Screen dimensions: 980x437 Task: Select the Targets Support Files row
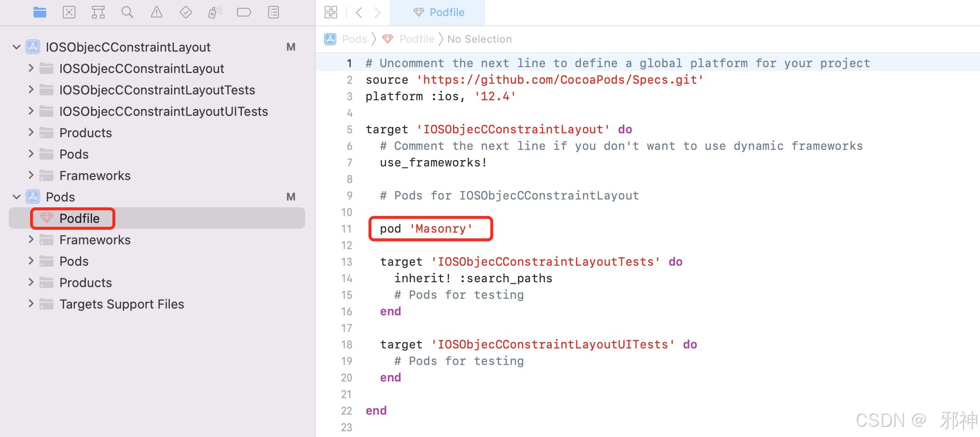[157, 304]
